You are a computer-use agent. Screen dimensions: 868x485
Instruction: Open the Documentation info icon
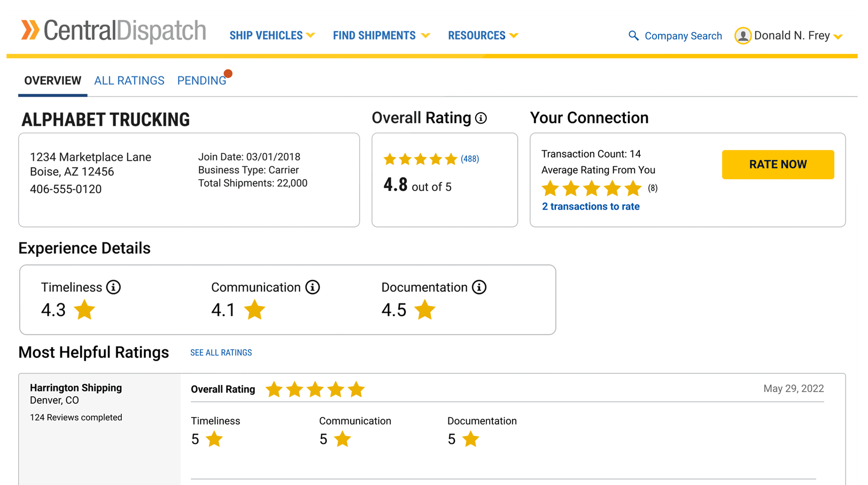point(479,287)
